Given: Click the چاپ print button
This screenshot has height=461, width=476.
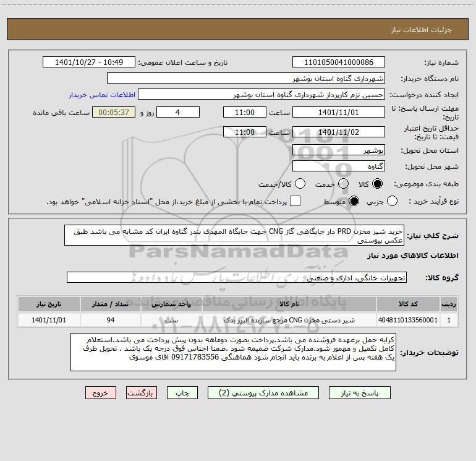Looking at the screenshot, I should click(x=182, y=393).
